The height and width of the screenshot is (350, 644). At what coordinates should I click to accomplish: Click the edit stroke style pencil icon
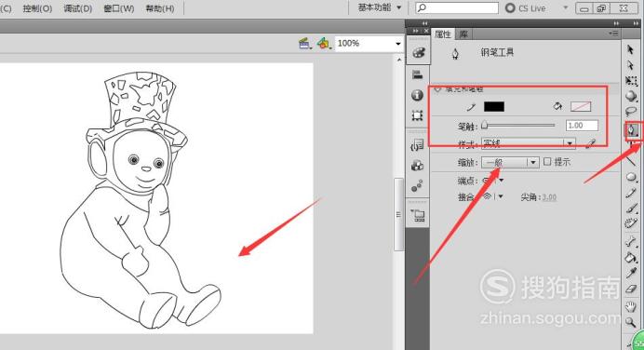point(591,143)
